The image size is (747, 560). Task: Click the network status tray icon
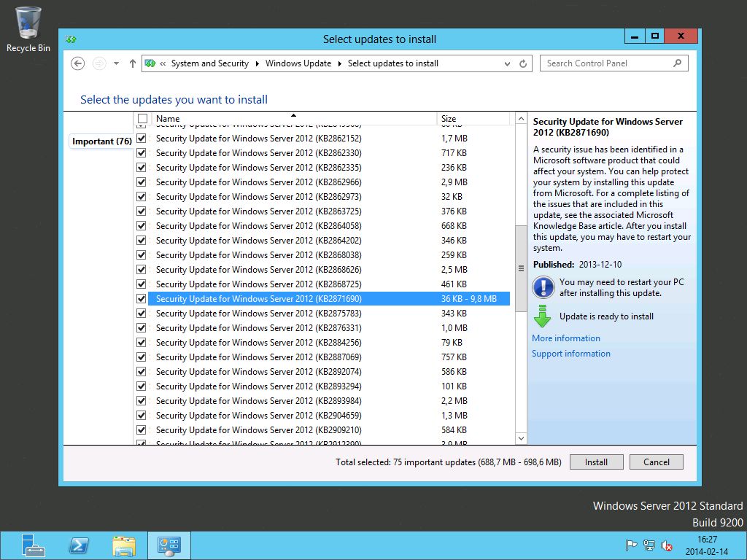(649, 545)
